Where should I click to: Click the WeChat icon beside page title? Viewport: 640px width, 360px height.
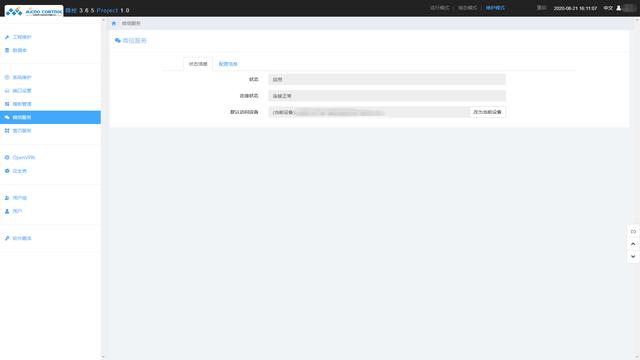[118, 40]
